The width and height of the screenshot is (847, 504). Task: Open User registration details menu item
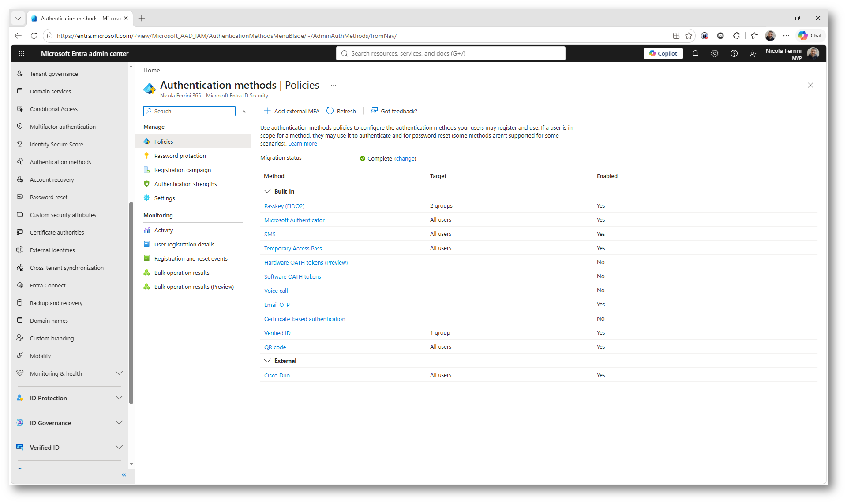[x=184, y=244]
